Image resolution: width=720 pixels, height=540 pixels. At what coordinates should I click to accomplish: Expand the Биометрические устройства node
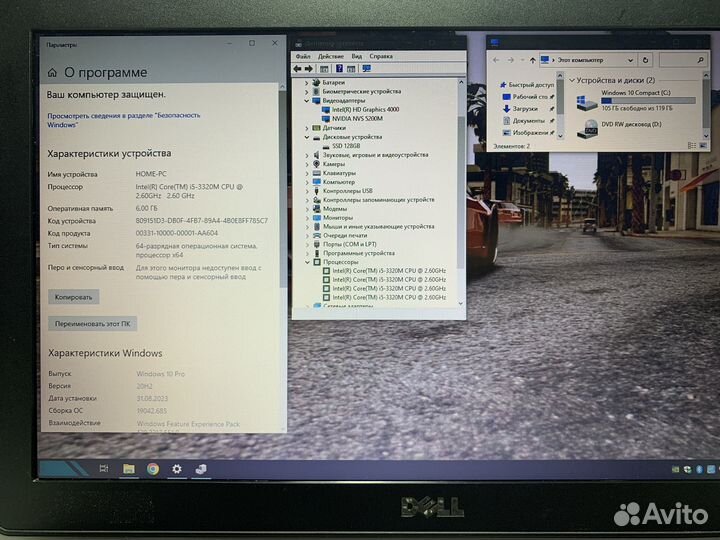(307, 91)
